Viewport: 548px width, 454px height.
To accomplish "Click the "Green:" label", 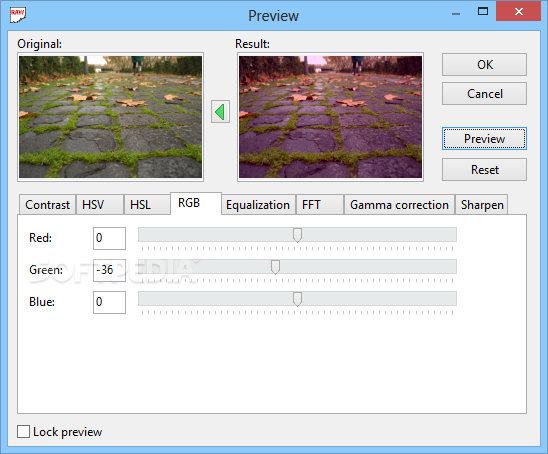I will [x=46, y=270].
